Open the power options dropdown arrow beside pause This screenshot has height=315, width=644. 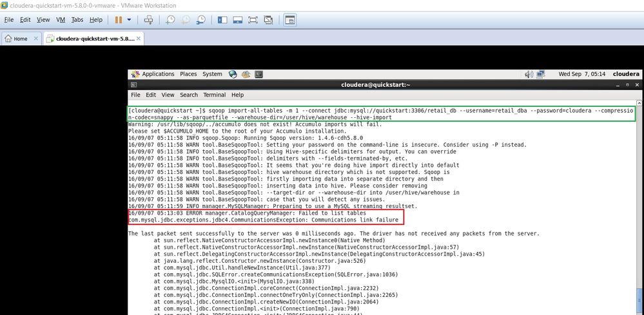tap(130, 20)
